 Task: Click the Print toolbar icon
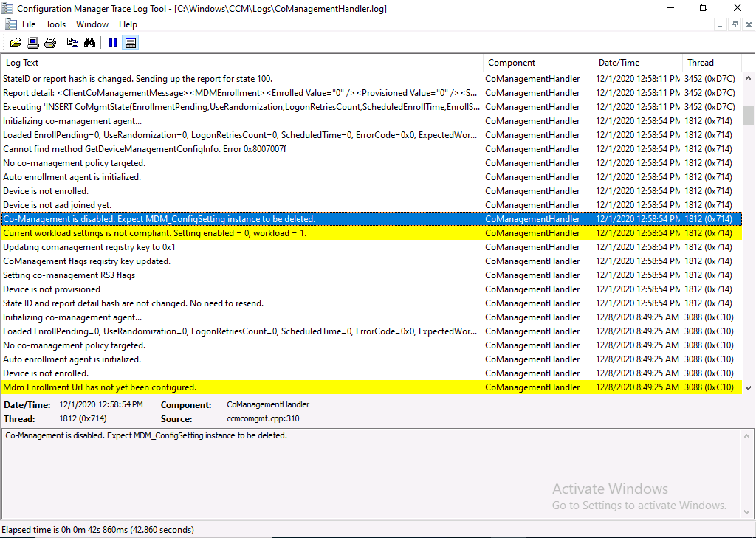pos(50,43)
